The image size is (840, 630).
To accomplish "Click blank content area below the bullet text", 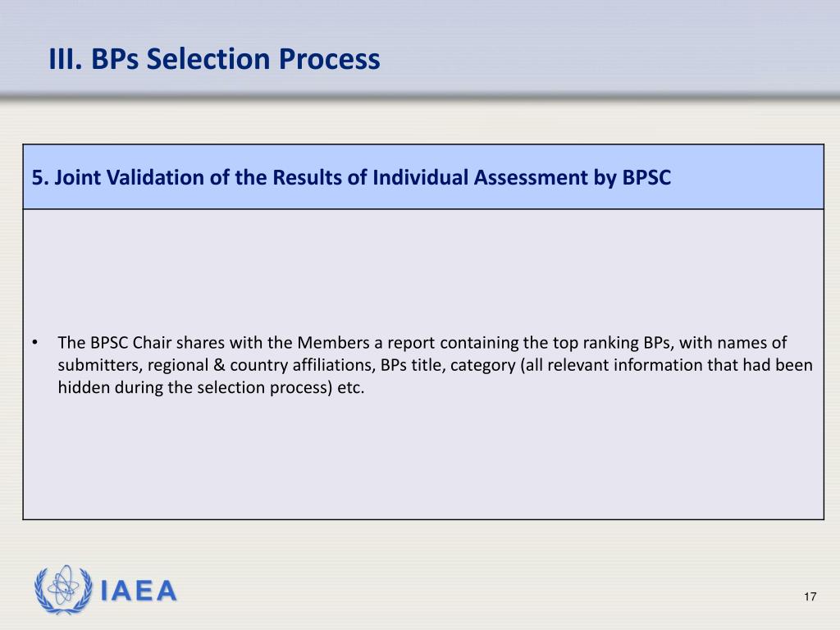I will 423,458.
